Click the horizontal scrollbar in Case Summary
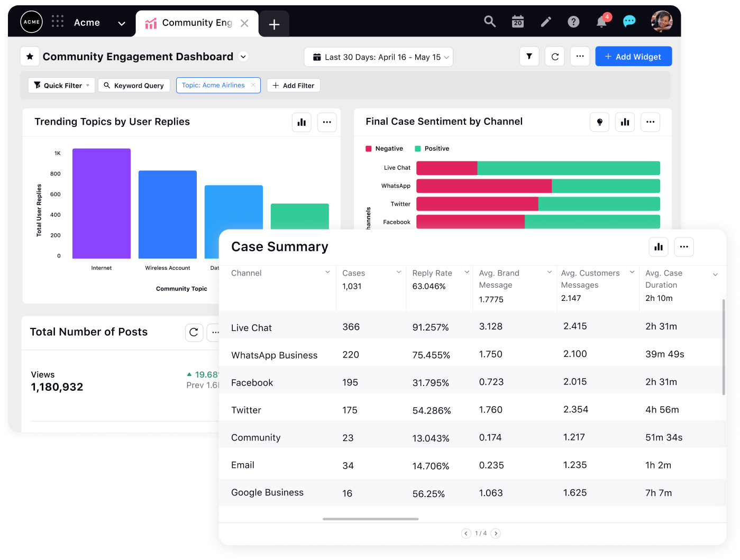The width and height of the screenshot is (740, 560). click(x=370, y=519)
